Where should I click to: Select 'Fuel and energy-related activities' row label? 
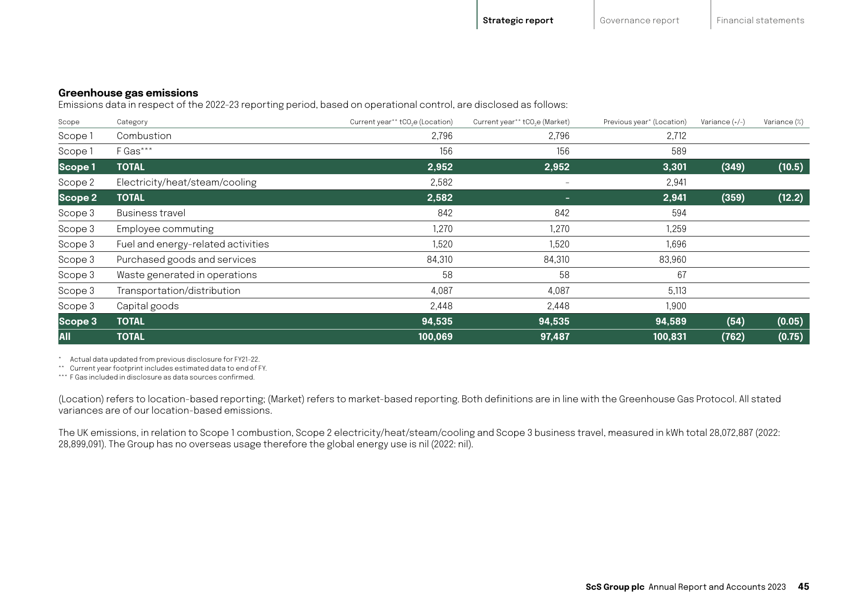click(193, 244)
